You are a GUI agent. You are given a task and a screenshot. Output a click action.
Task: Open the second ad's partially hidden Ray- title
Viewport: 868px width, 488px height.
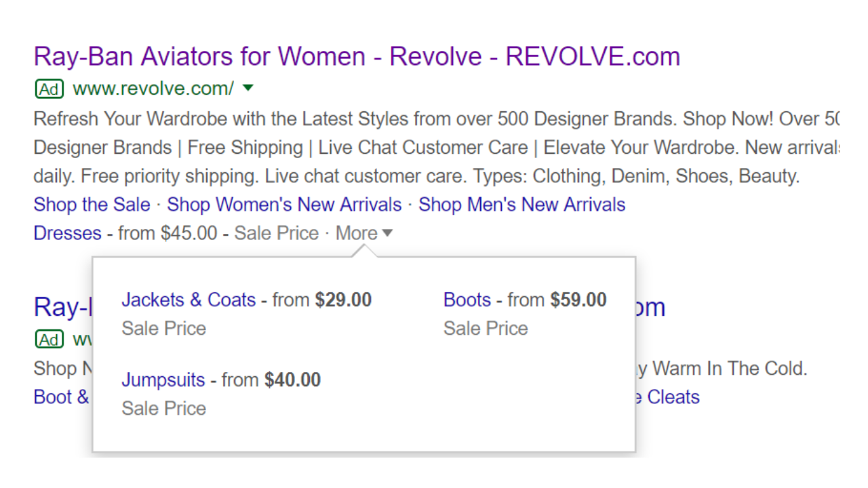62,308
